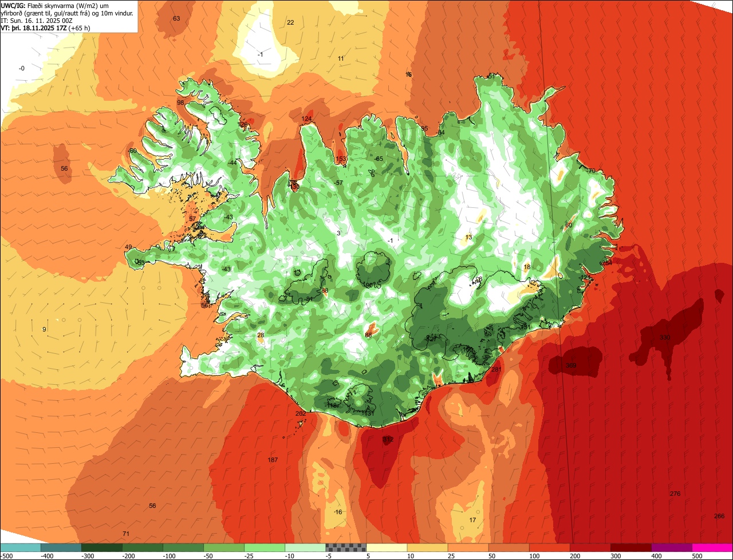Viewport: 733px width, 560px height.
Task: Click the map value '281' off the southeast coast
Action: (496, 369)
